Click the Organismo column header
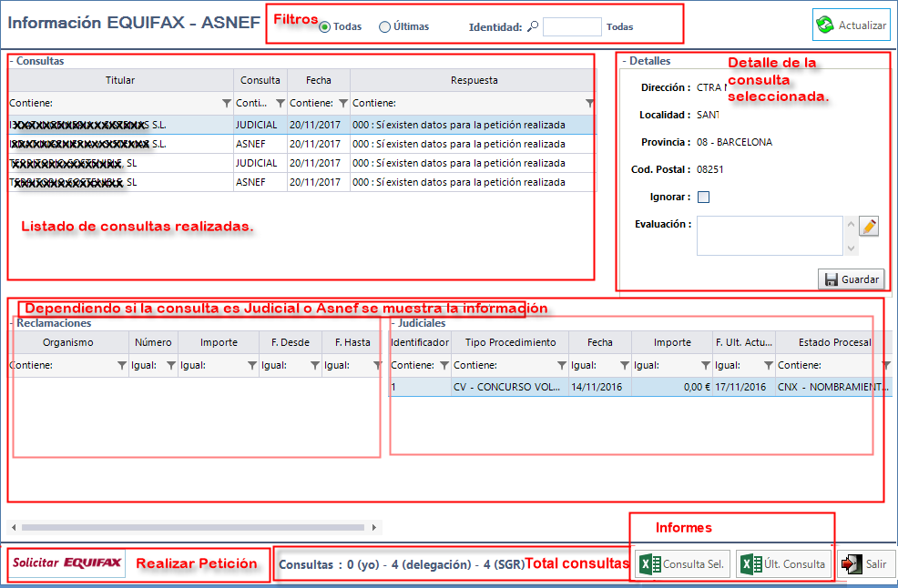 click(x=68, y=342)
